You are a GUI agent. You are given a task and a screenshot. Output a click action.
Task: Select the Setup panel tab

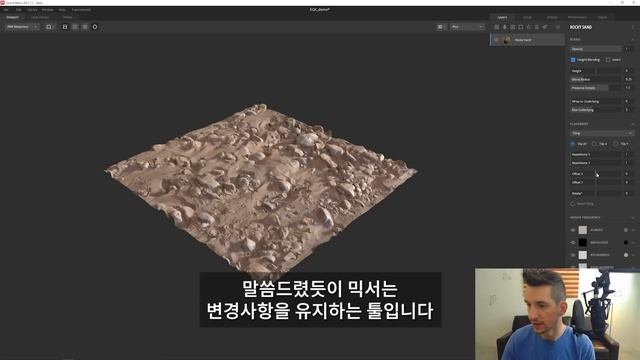coord(527,17)
